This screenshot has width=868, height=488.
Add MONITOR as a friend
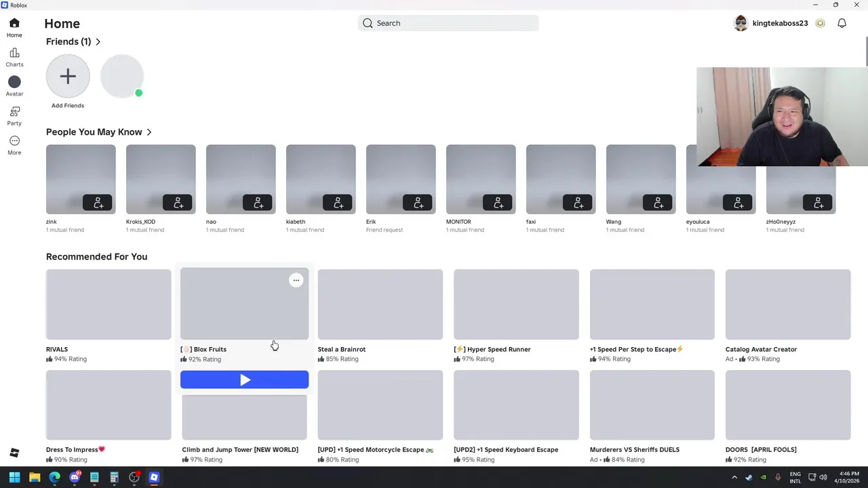pyautogui.click(x=498, y=203)
